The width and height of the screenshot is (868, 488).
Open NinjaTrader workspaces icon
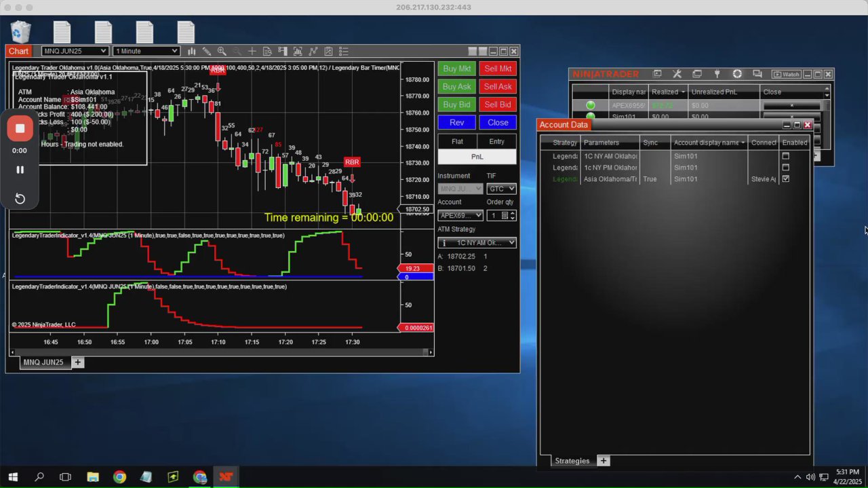pos(696,74)
